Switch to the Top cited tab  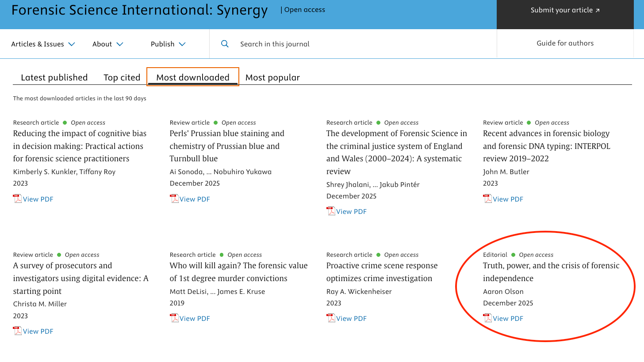tap(122, 77)
